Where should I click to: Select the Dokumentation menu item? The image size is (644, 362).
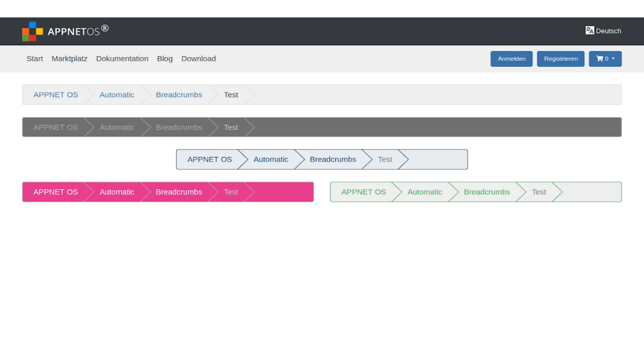[122, 58]
